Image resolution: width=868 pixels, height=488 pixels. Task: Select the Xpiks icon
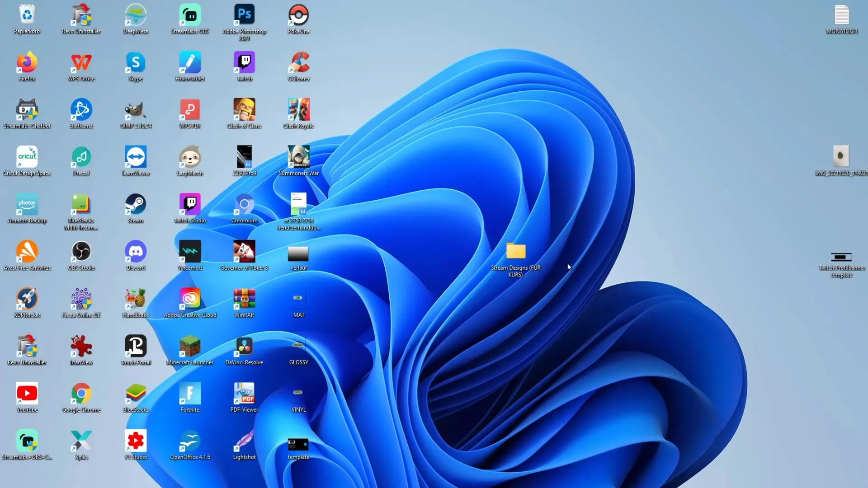tap(81, 441)
